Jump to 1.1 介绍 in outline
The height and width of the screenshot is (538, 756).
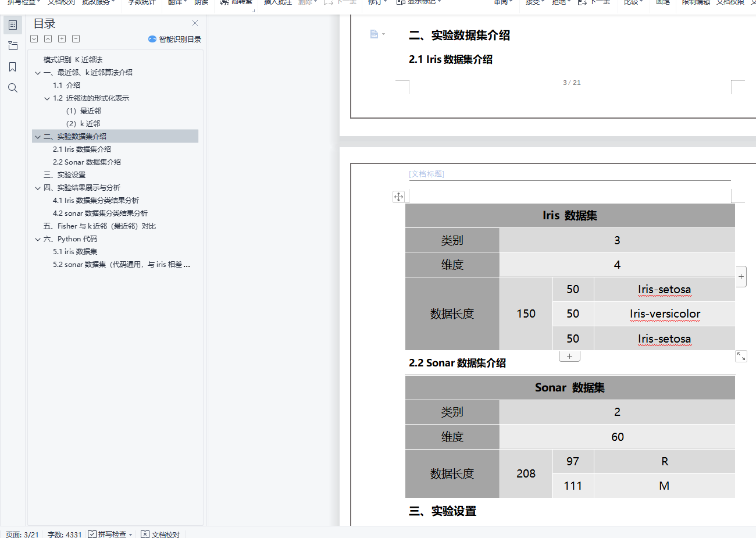tap(66, 85)
